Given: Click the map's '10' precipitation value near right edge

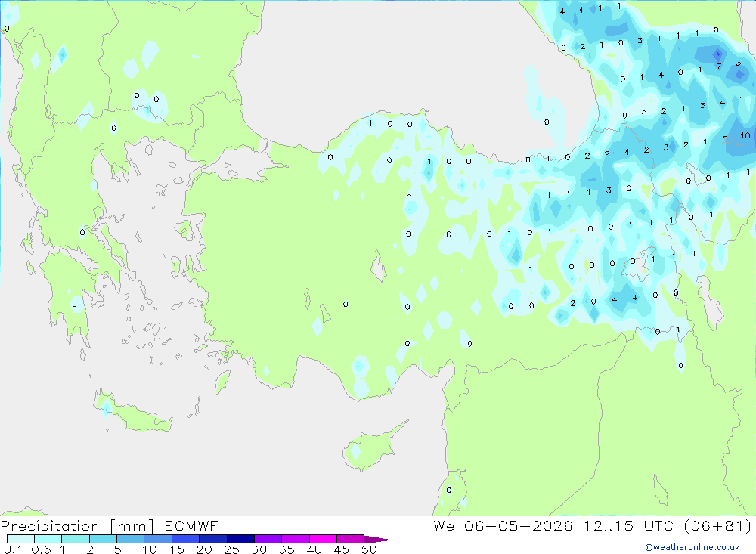Looking at the screenshot, I should 745,135.
